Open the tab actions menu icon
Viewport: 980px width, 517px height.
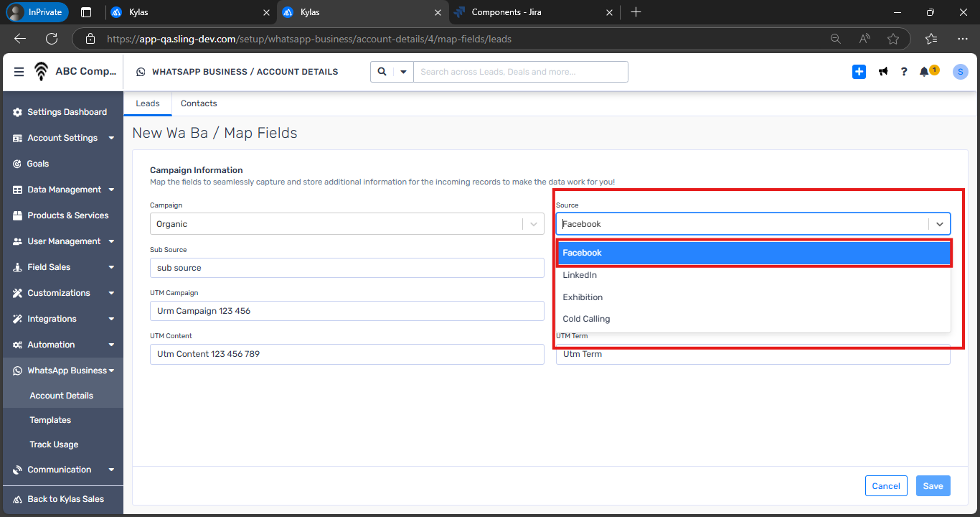click(x=86, y=12)
